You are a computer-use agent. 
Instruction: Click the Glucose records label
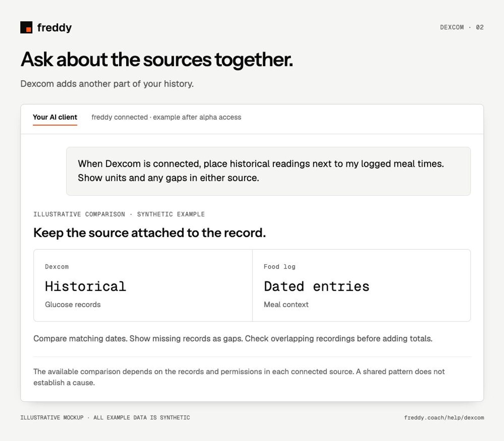point(73,305)
